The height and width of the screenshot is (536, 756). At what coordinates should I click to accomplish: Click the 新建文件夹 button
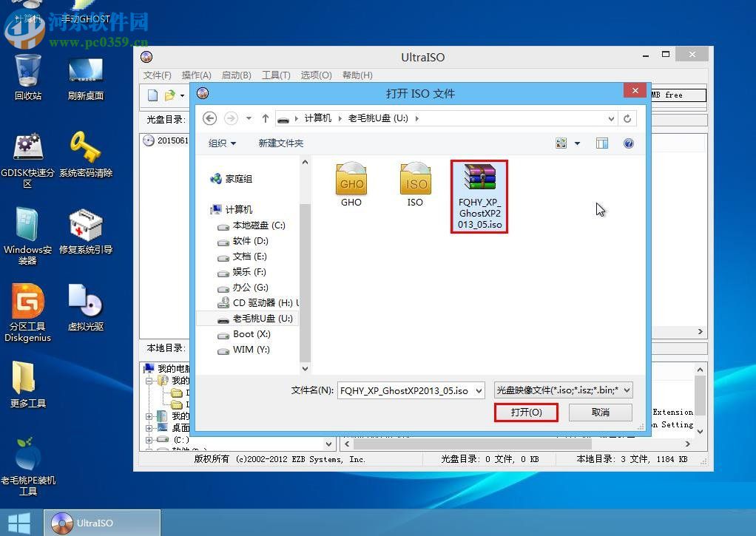[x=280, y=143]
